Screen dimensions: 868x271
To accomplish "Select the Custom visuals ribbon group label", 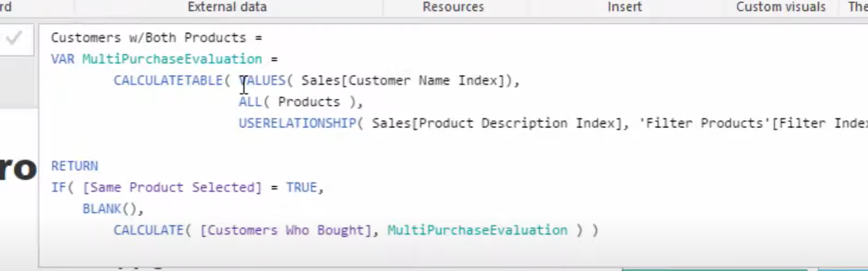I will 781,7.
